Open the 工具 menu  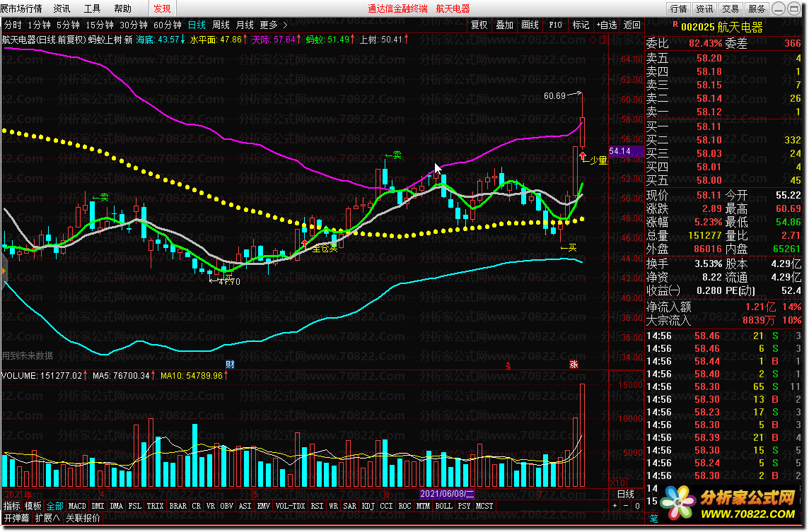93,8
